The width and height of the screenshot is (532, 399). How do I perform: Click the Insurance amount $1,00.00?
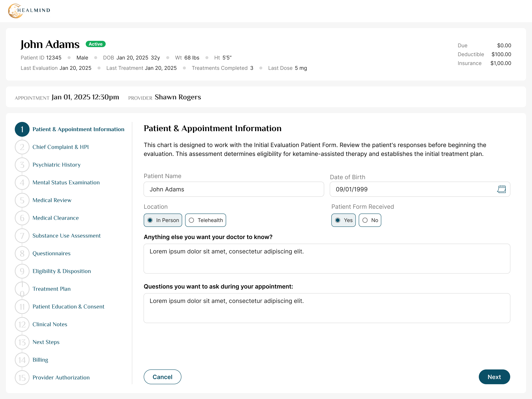tap(501, 63)
